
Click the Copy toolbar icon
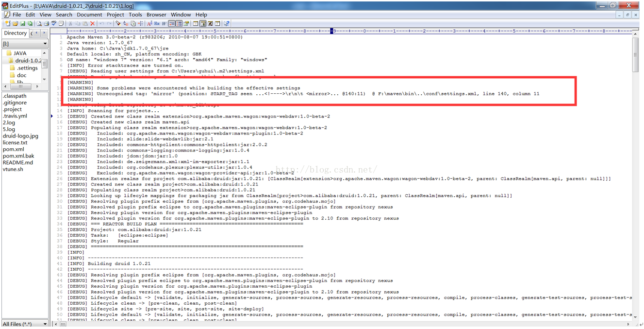tap(78, 23)
